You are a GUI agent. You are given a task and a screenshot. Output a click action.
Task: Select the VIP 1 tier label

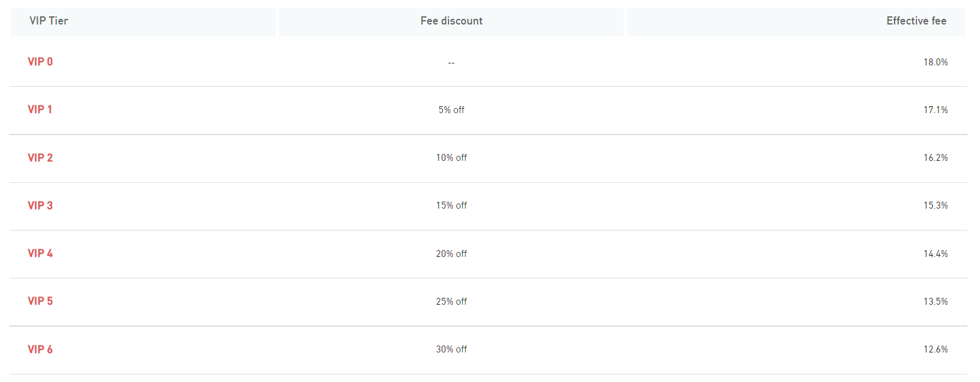(x=40, y=109)
